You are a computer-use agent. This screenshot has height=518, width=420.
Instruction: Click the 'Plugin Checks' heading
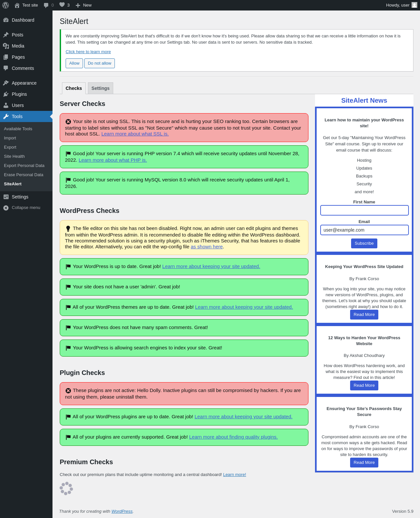coord(82,373)
